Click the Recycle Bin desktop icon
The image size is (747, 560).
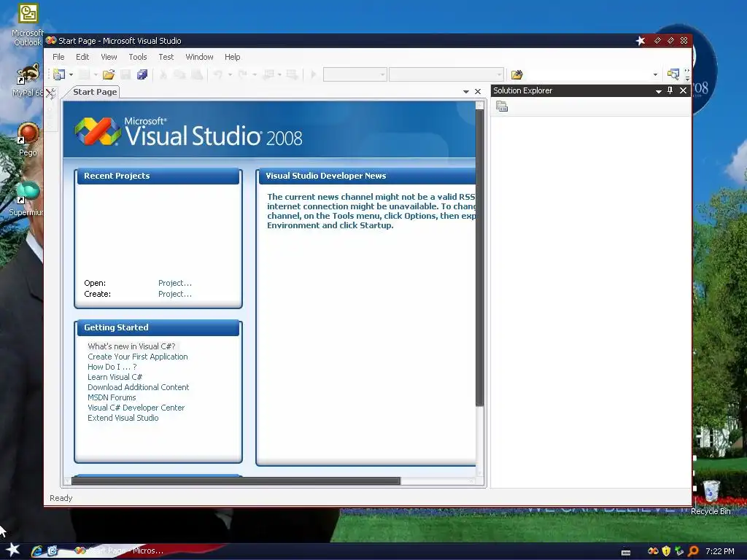pos(711,498)
